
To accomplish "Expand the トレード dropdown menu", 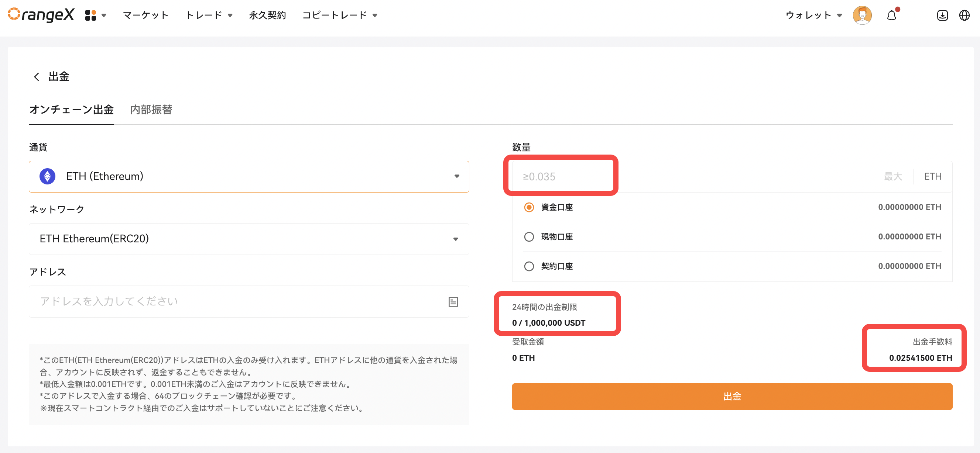I will pyautogui.click(x=209, y=15).
